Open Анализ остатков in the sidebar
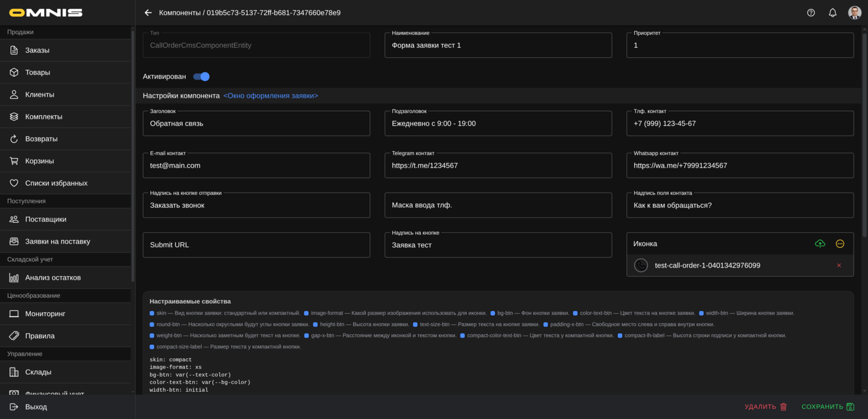This screenshot has height=419, width=868. (53, 277)
